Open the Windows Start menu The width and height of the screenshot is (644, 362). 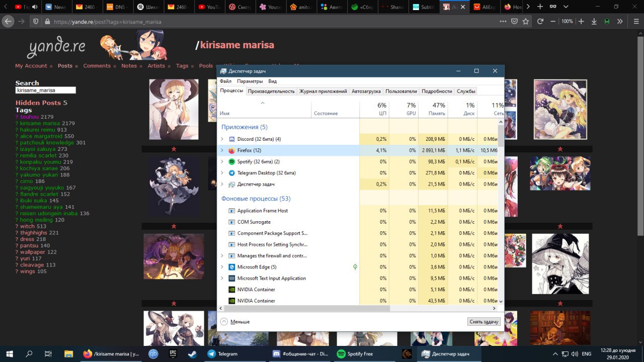[10, 354]
